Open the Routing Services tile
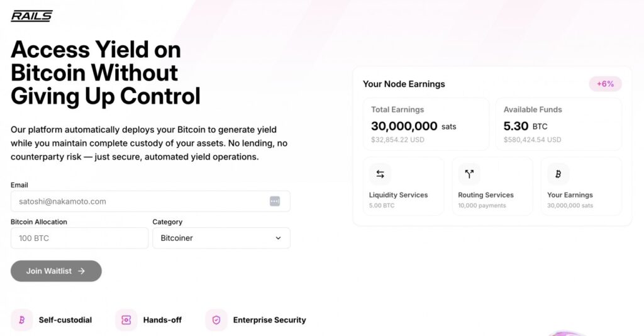The height and width of the screenshot is (336, 644). click(492, 186)
